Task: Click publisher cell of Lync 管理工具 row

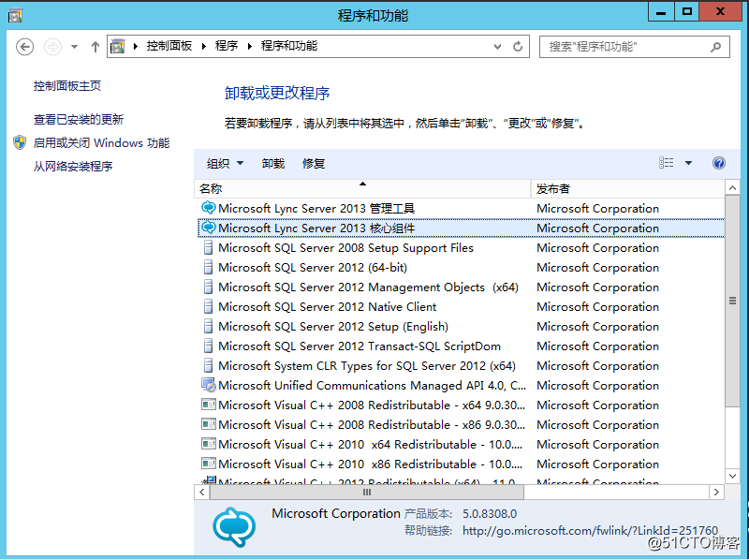Action: click(597, 208)
